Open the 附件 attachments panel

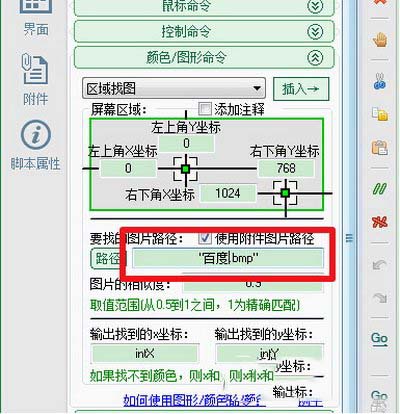click(35, 79)
